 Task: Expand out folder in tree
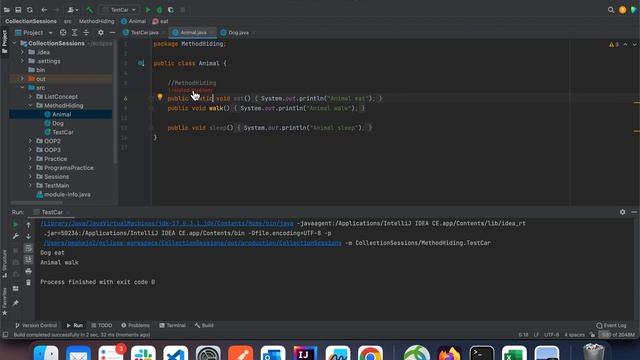(x=22, y=79)
